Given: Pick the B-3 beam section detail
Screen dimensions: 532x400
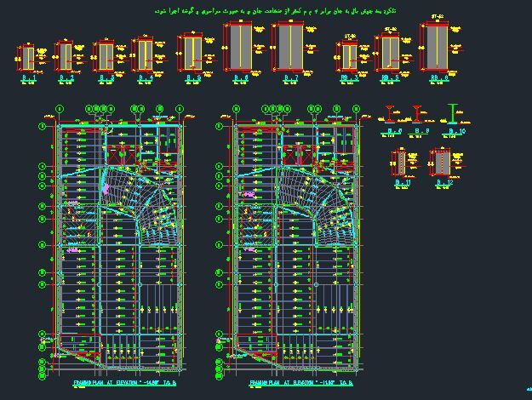Looking at the screenshot, I should pos(106,57).
